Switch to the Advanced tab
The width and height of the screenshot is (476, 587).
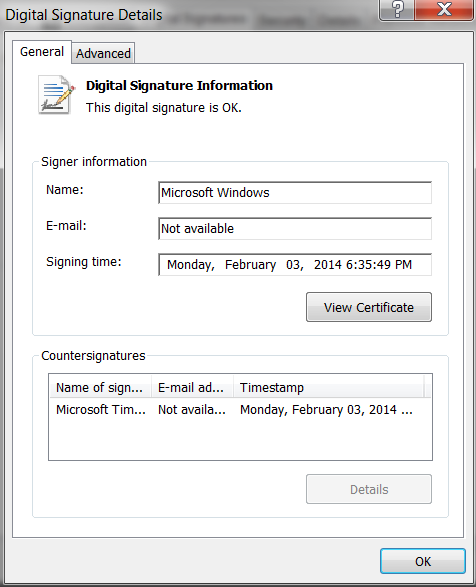click(x=103, y=53)
